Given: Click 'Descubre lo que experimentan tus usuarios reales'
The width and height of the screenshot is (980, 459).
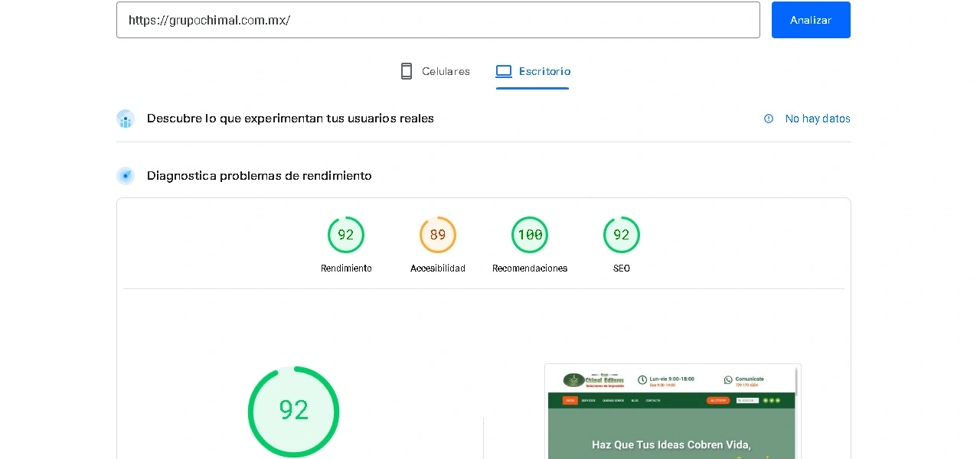Looking at the screenshot, I should point(290,119).
